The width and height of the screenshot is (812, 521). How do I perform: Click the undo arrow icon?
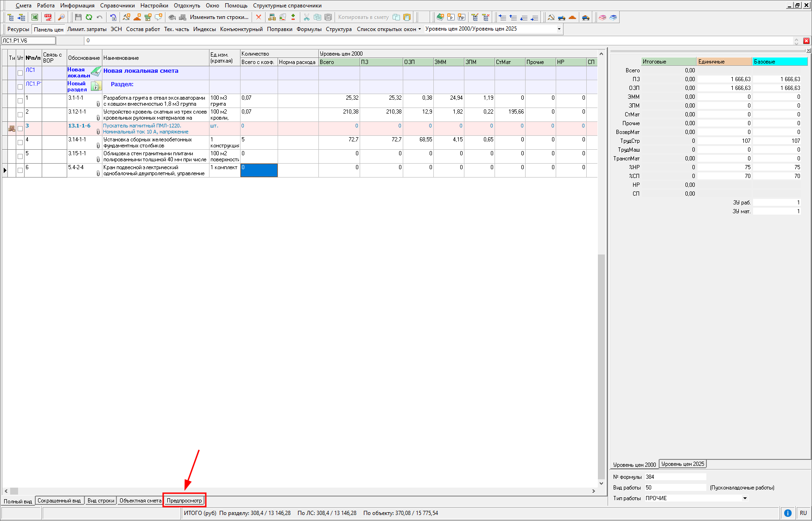point(99,17)
